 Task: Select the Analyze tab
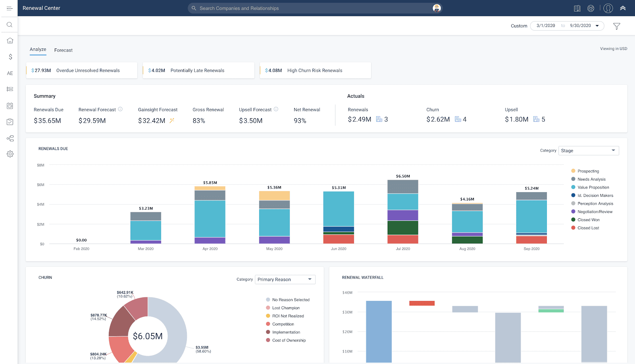(x=38, y=50)
